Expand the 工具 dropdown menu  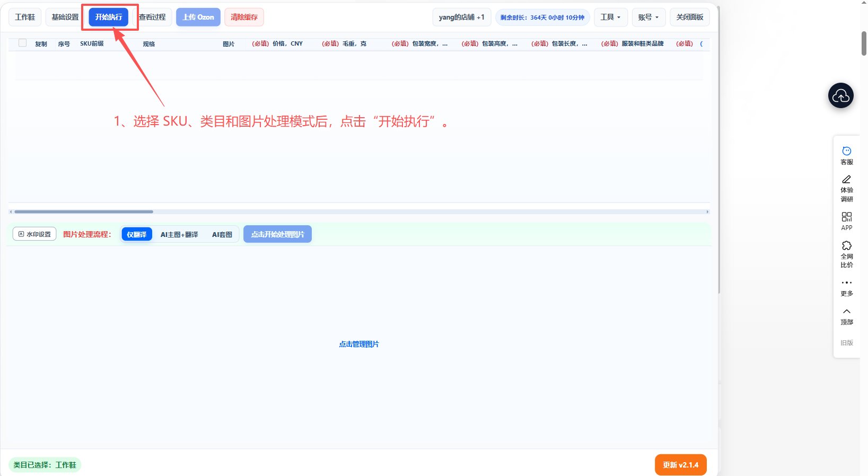point(611,17)
